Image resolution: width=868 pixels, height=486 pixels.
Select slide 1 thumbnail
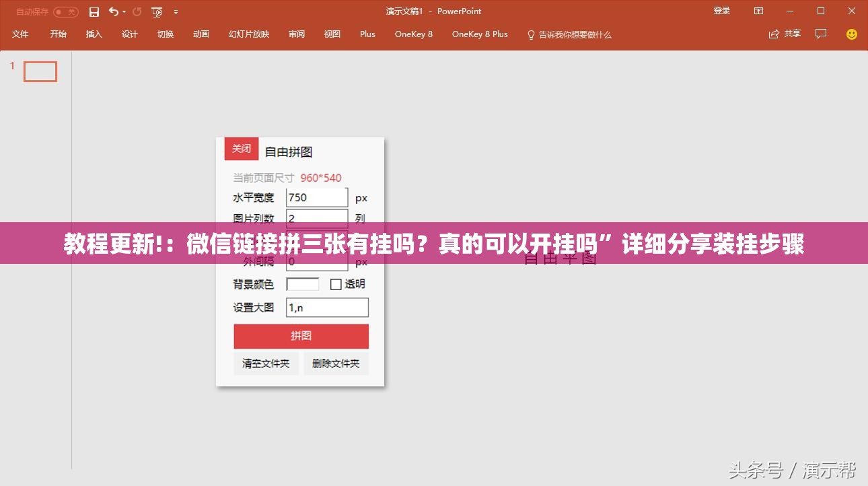(x=40, y=71)
